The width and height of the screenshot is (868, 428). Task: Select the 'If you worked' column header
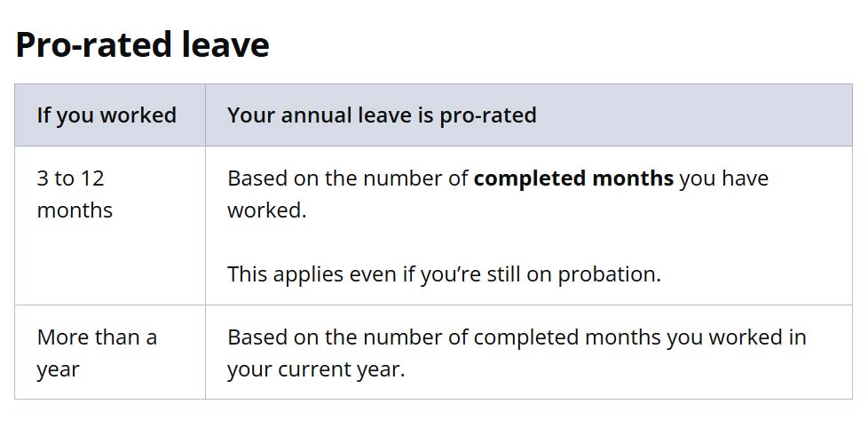(107, 115)
